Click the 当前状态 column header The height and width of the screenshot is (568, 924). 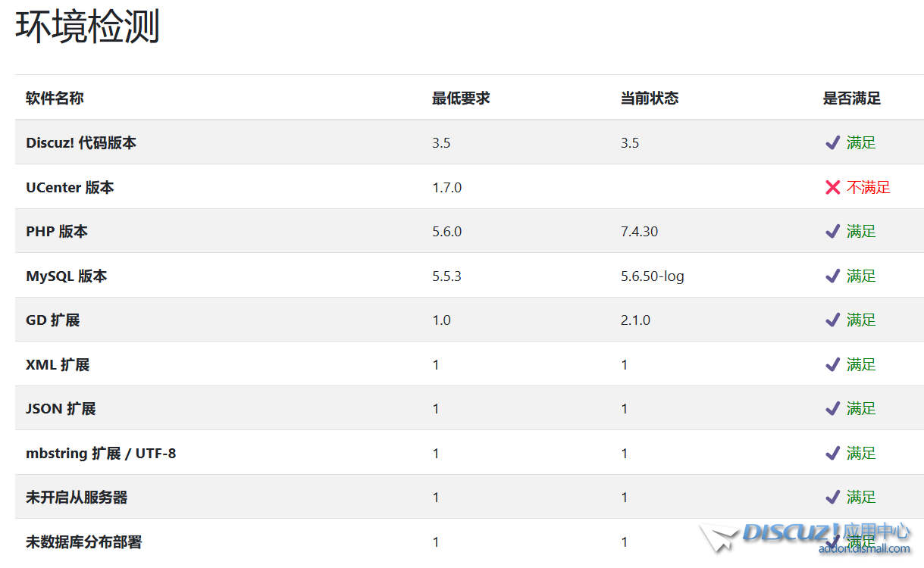tap(649, 98)
